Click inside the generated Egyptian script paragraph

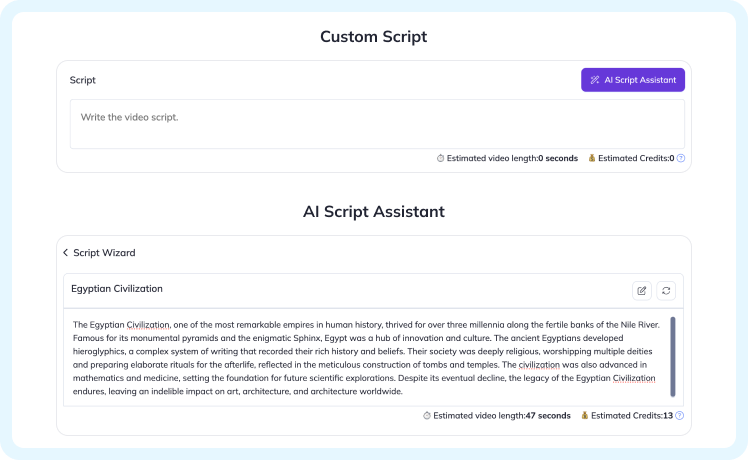point(360,358)
